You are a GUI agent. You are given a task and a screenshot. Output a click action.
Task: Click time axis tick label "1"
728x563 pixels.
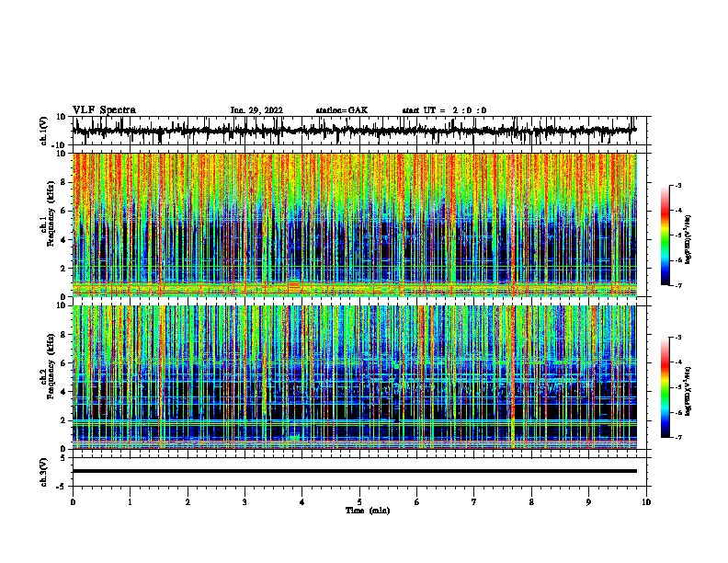point(130,502)
